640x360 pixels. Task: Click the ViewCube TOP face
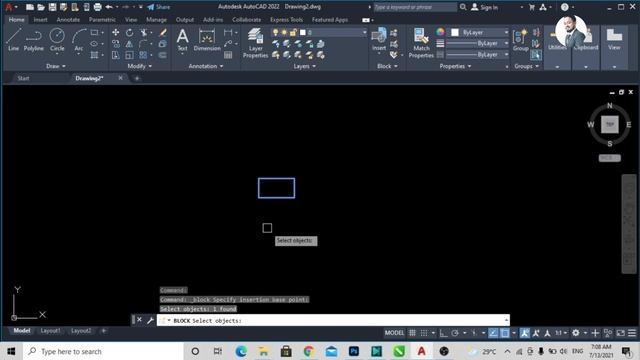coord(610,124)
